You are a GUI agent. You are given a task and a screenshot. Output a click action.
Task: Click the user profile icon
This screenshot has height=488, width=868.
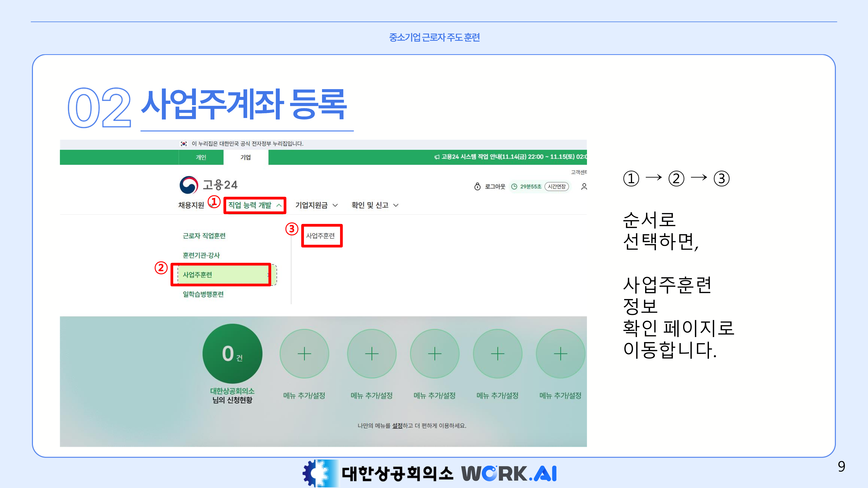584,187
